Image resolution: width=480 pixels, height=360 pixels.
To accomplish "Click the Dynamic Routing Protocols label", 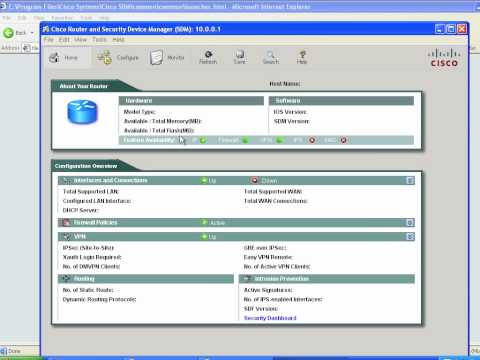I will pos(100,299).
